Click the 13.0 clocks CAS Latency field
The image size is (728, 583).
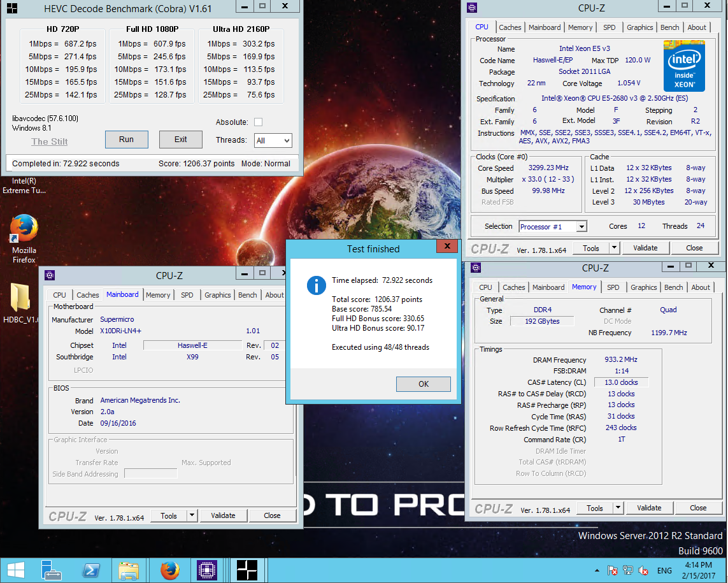(x=621, y=382)
